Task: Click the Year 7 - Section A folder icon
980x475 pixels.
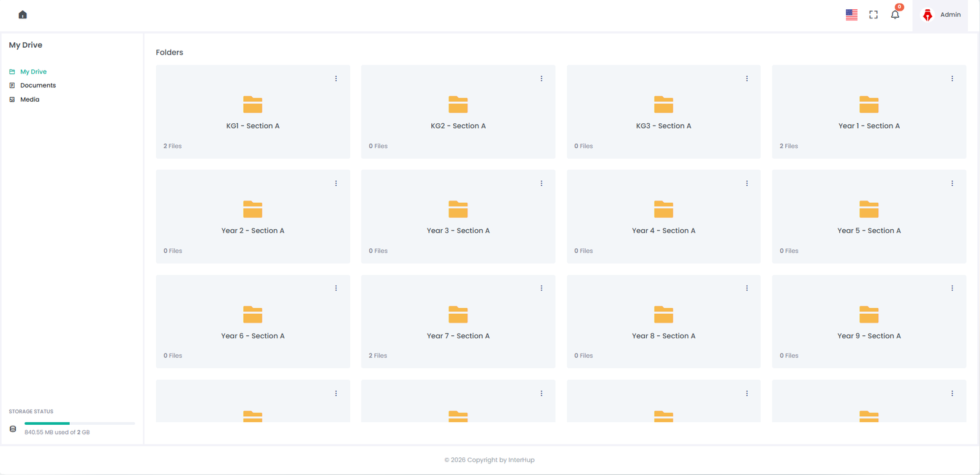Action: click(x=458, y=314)
